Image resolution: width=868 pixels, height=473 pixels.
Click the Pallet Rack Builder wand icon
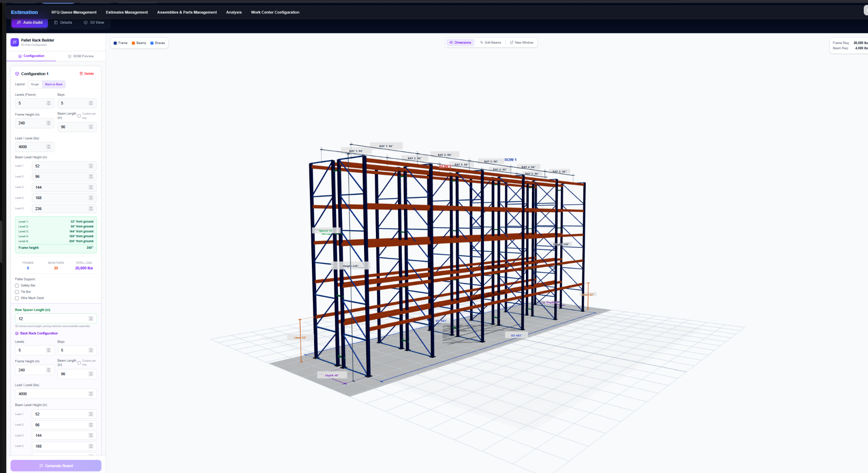click(15, 42)
